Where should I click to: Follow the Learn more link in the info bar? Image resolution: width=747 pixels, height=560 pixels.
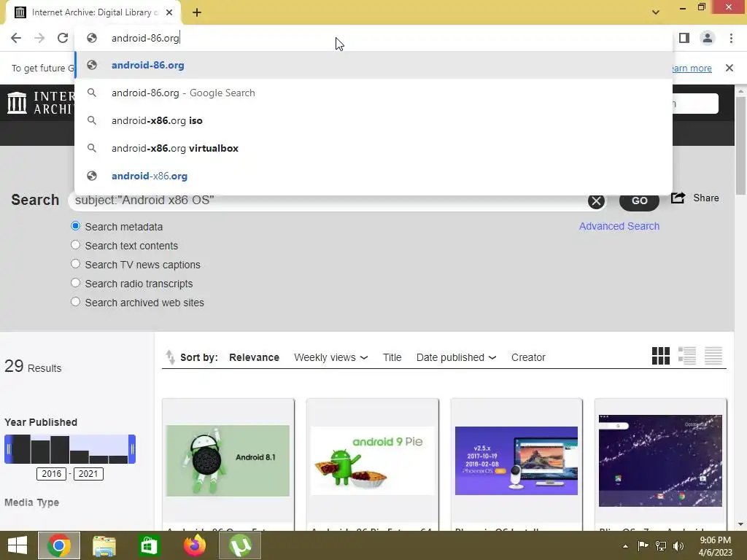click(692, 68)
